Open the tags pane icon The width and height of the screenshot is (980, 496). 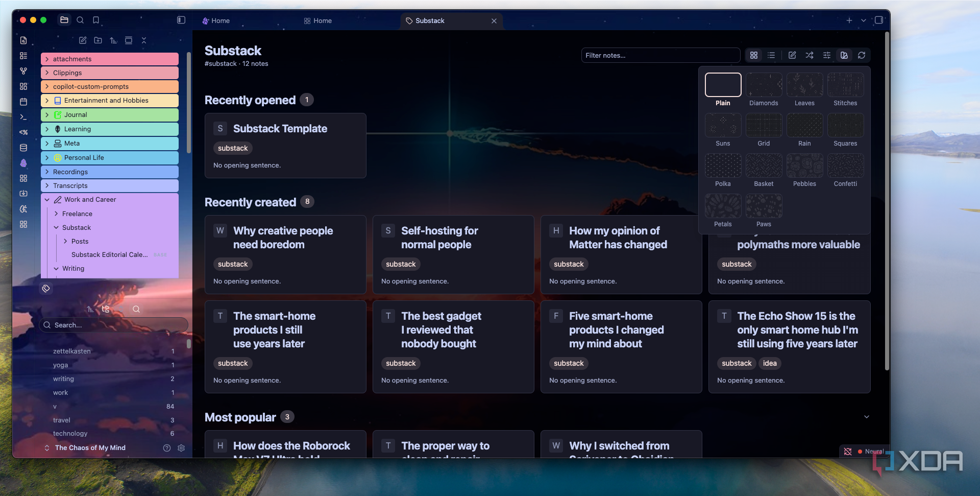[46, 289]
